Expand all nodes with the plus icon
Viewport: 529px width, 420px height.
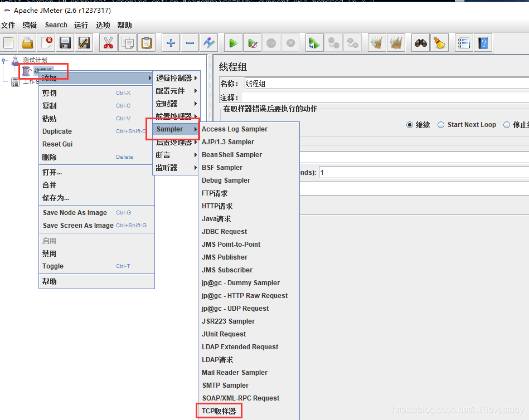click(x=171, y=43)
